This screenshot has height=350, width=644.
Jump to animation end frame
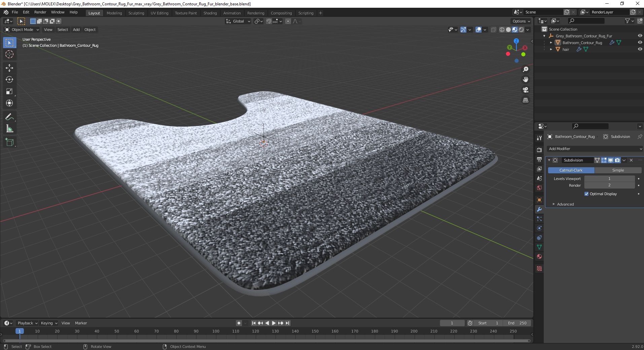click(287, 323)
